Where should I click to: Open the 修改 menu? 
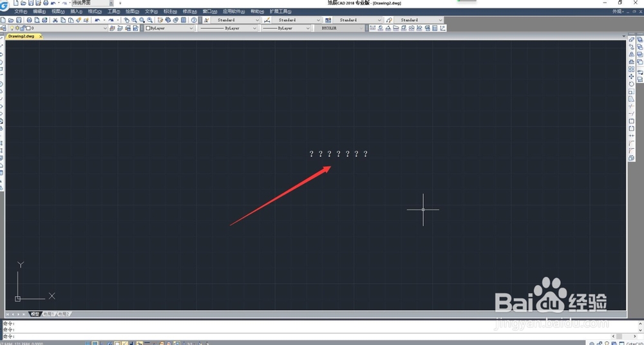(x=189, y=12)
